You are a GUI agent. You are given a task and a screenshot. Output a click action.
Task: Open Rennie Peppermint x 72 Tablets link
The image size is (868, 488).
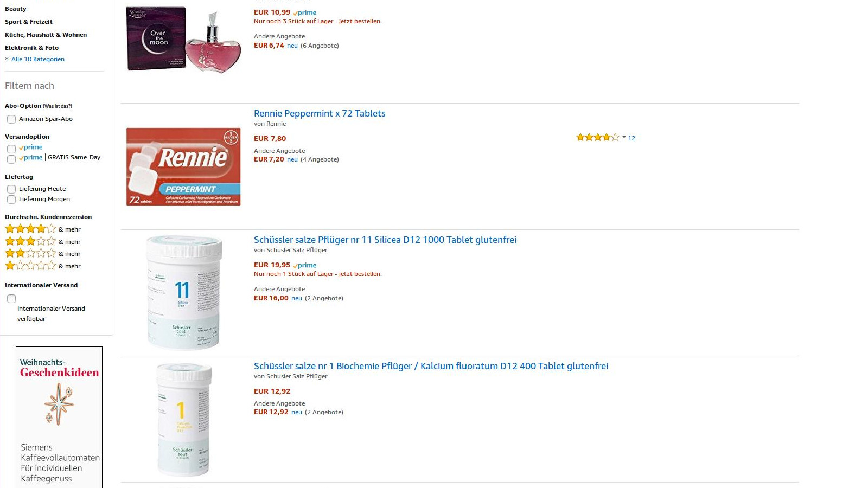point(320,113)
